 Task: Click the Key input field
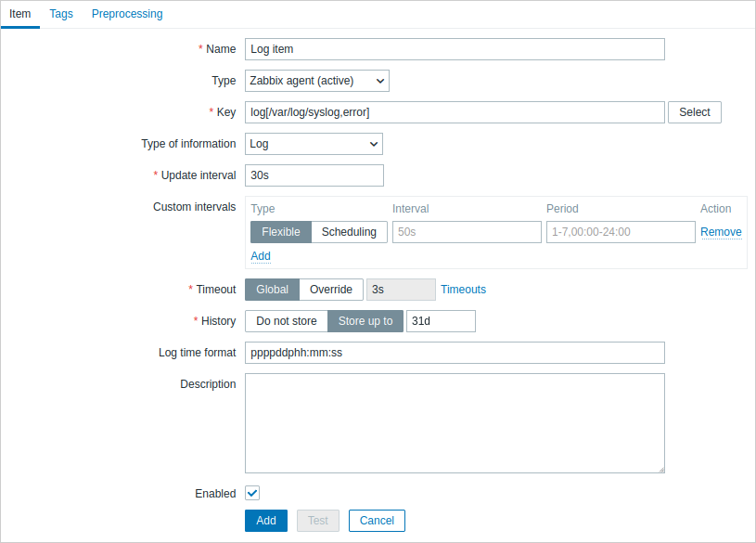455,112
